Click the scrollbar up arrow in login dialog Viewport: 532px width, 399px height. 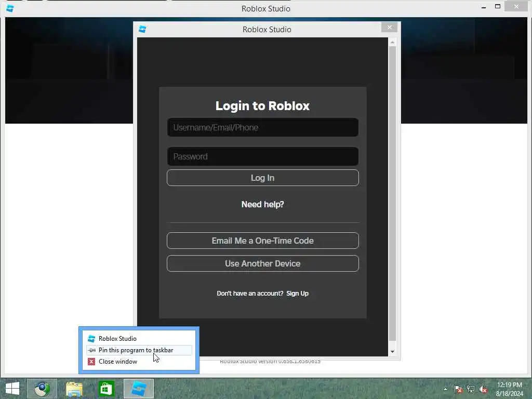point(392,42)
